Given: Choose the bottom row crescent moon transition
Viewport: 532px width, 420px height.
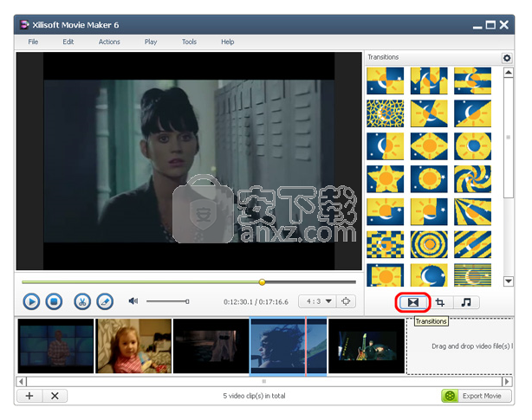Looking at the screenshot, I should point(429,275).
